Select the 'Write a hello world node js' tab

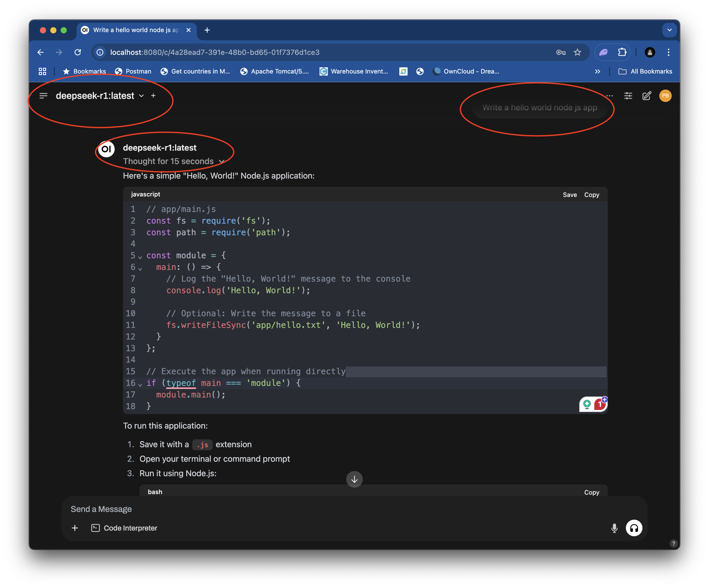click(x=136, y=30)
